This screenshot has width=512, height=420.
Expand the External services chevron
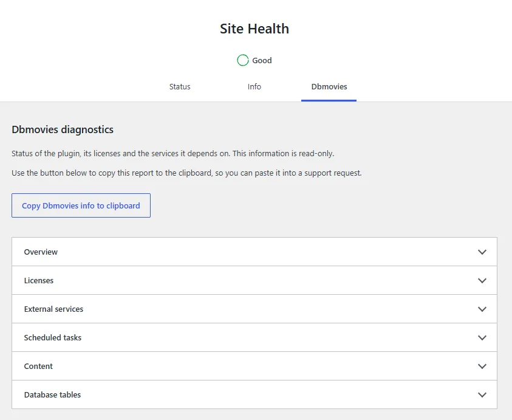(482, 309)
